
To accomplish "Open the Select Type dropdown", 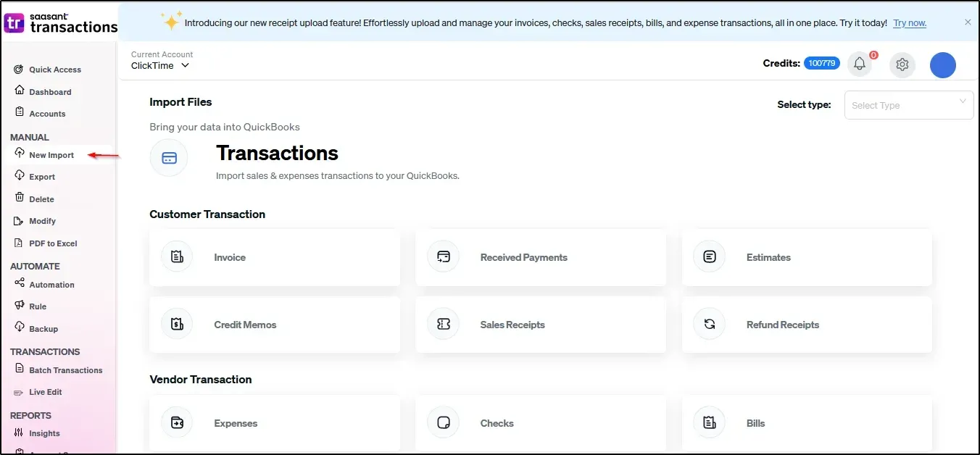I will point(908,105).
